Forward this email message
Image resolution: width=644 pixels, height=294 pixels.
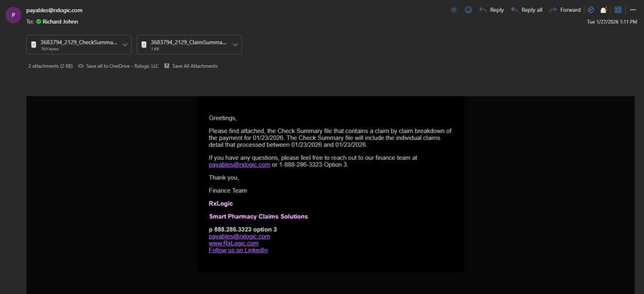tap(565, 10)
